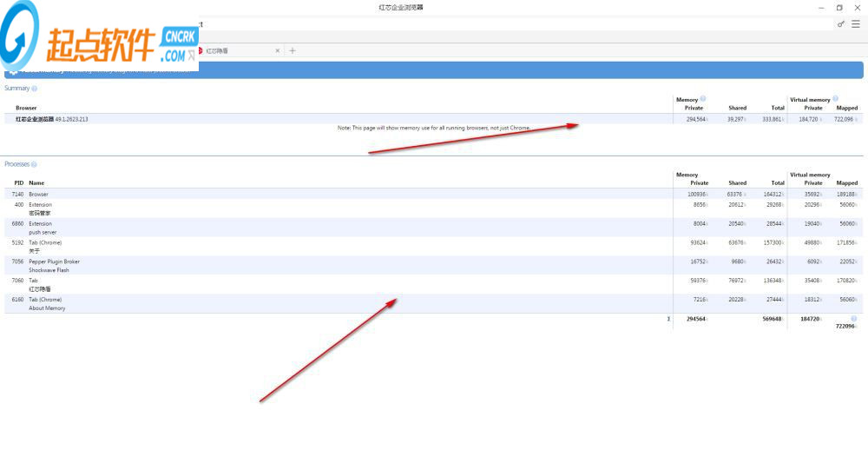Click processes total sum 569648
This screenshot has width=868, height=470.
773,319
